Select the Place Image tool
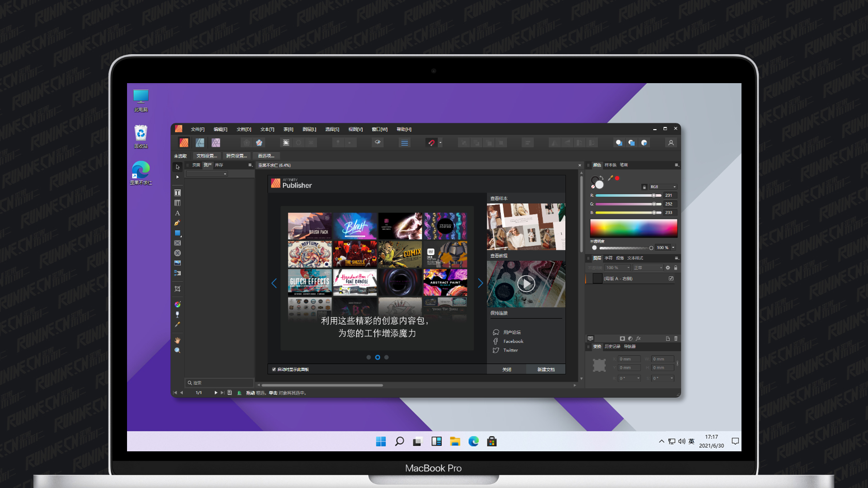 click(178, 263)
